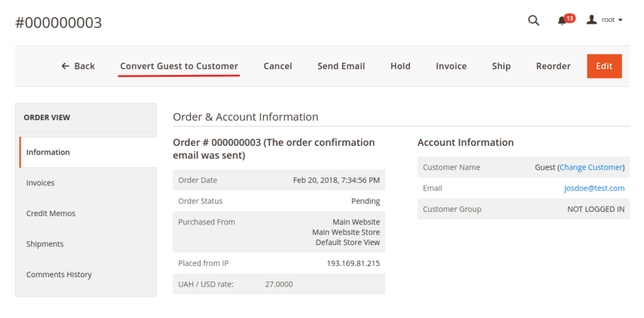Switch to Credit Memos tab
The image size is (644, 318).
[51, 214]
